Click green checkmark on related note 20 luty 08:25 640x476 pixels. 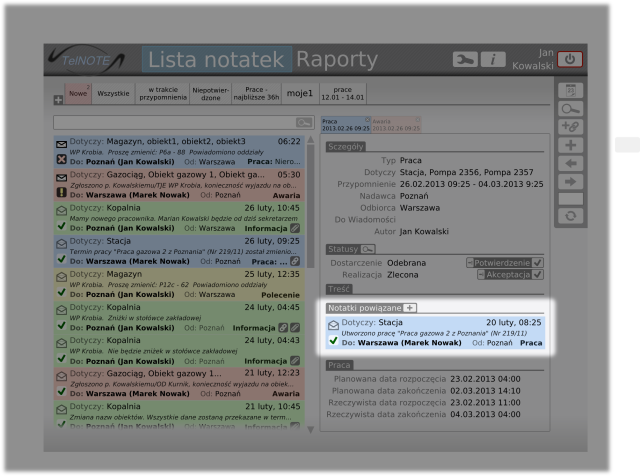pyautogui.click(x=333, y=340)
